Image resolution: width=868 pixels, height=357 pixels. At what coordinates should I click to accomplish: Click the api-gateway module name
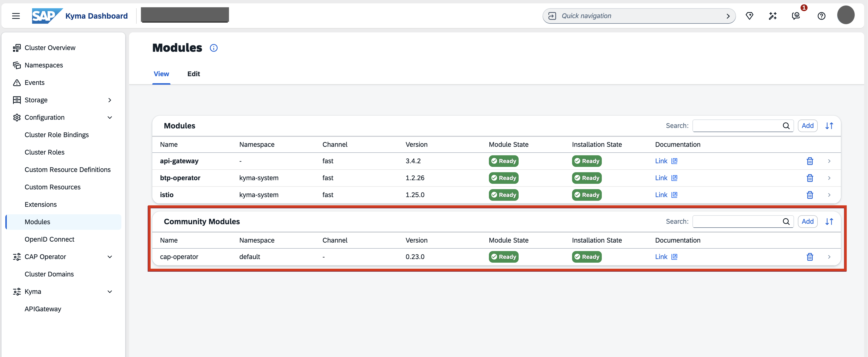pyautogui.click(x=179, y=161)
